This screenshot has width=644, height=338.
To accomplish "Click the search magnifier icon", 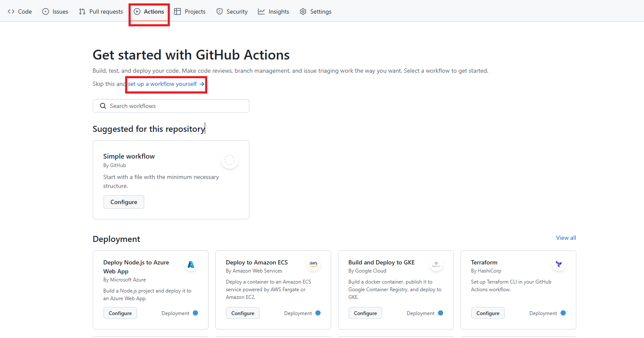I will [x=103, y=106].
